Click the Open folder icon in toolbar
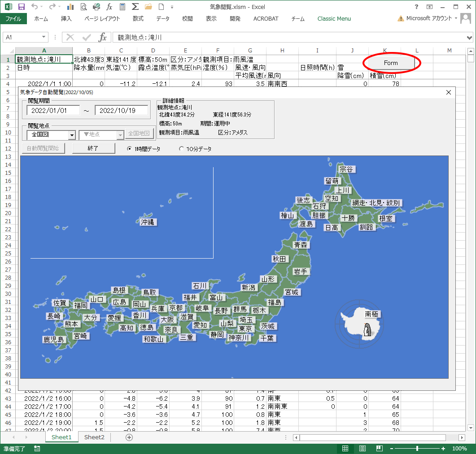 [x=148, y=7]
